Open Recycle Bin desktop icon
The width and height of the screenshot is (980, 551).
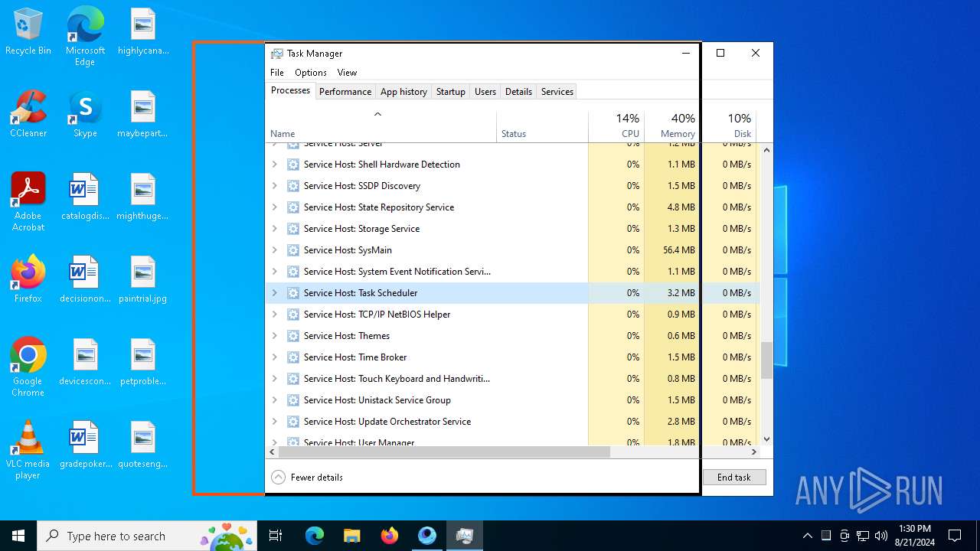tap(28, 32)
